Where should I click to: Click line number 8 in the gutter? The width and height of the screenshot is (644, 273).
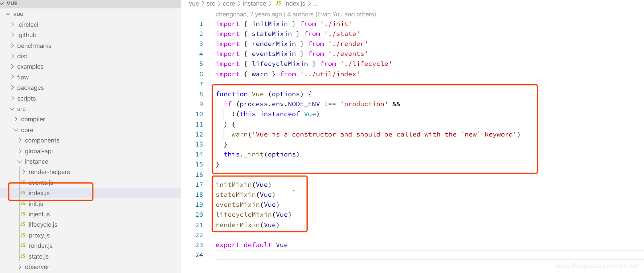(201, 94)
